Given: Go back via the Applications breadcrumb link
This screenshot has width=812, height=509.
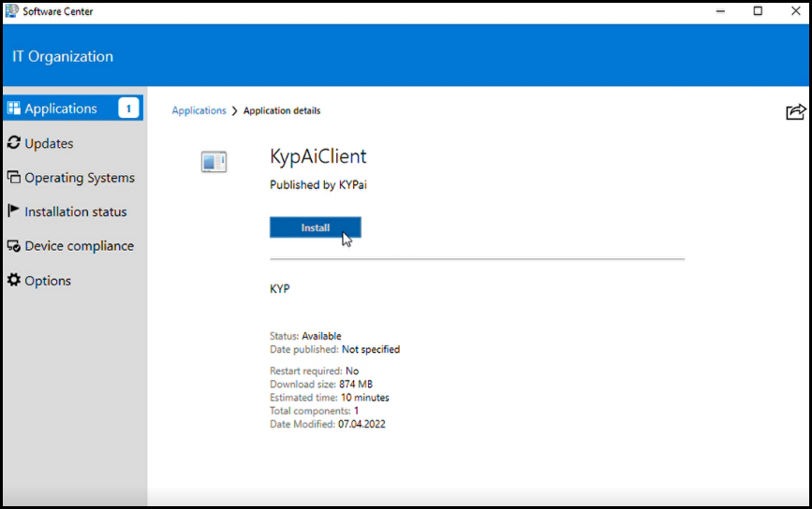Looking at the screenshot, I should click(199, 110).
